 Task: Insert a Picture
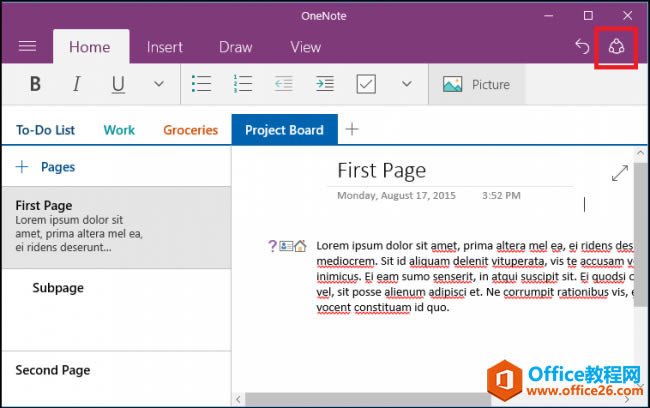476,84
